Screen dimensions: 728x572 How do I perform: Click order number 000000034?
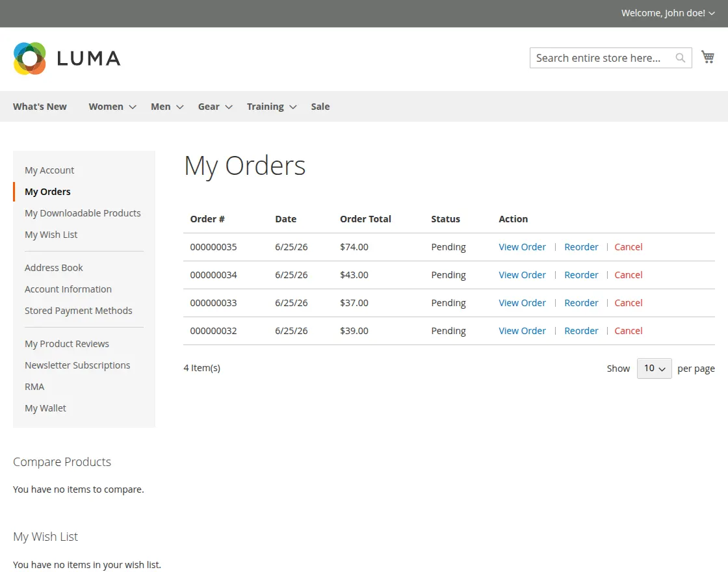point(214,275)
